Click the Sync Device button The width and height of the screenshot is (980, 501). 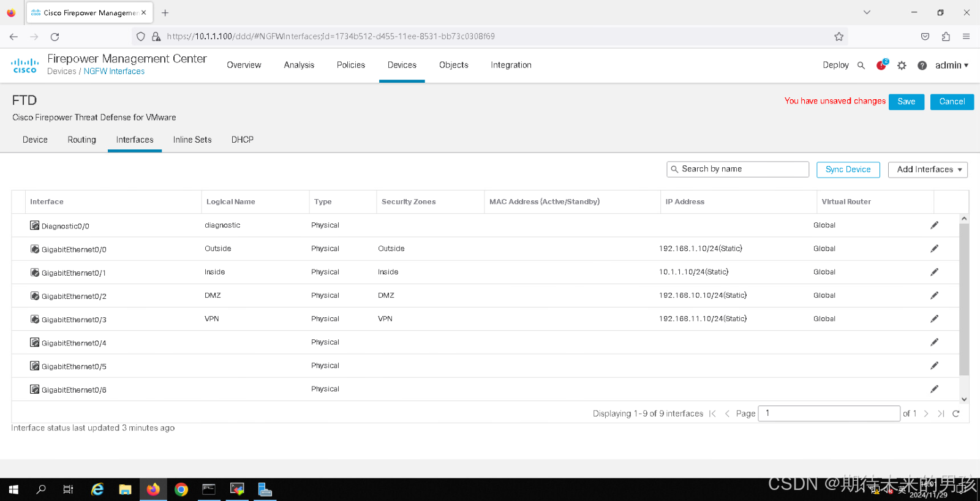(848, 170)
